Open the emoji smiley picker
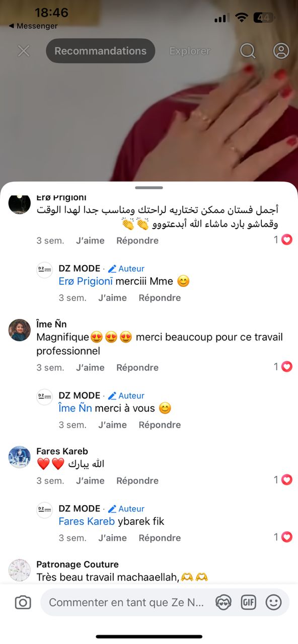 pos(273,602)
